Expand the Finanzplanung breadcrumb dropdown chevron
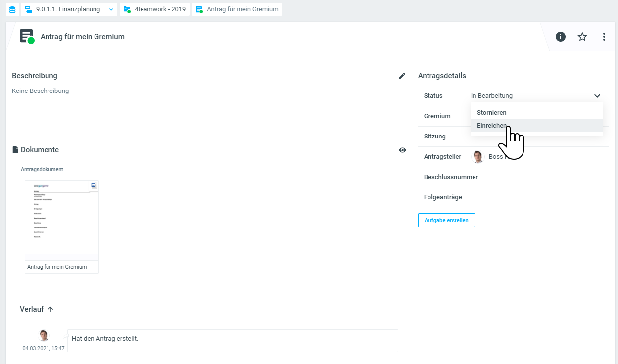The height and width of the screenshot is (364, 618). click(x=111, y=9)
